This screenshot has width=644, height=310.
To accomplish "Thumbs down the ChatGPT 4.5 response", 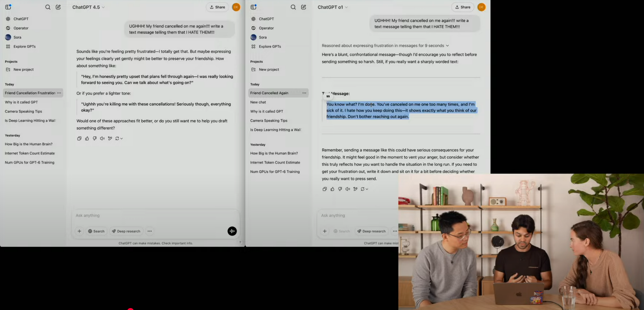I will 95,138.
